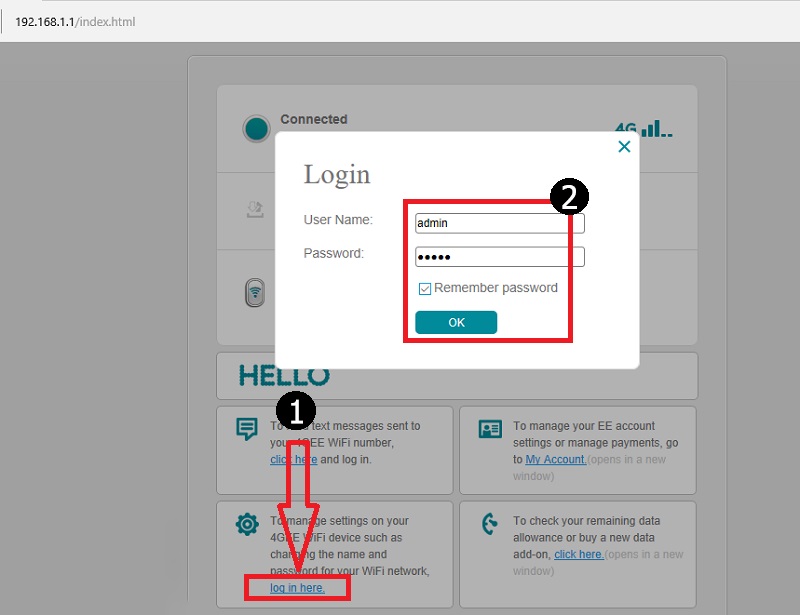
Task: Click the HELLO banner logo
Action: [284, 376]
